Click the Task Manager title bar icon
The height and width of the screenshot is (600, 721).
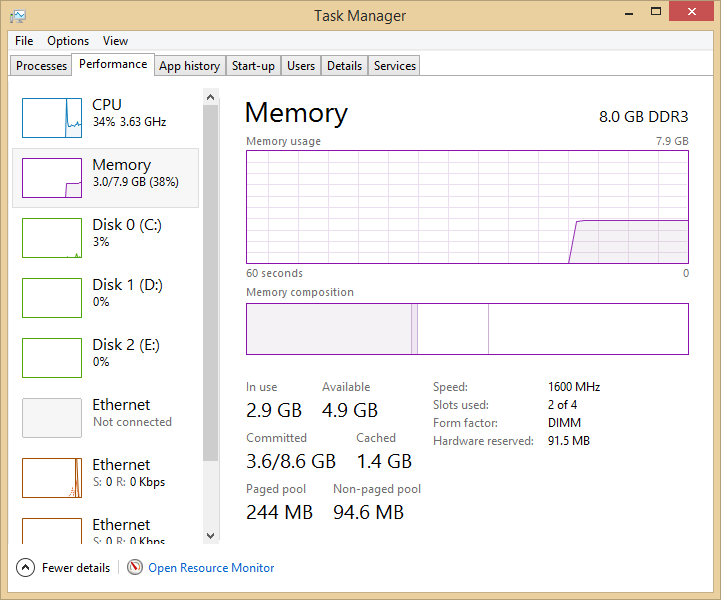18,16
